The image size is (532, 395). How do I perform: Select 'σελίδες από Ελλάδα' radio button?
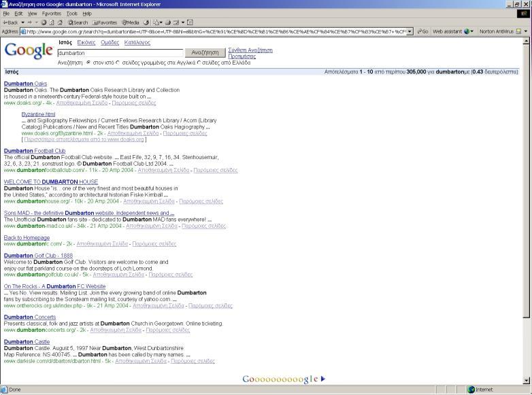[x=199, y=63]
